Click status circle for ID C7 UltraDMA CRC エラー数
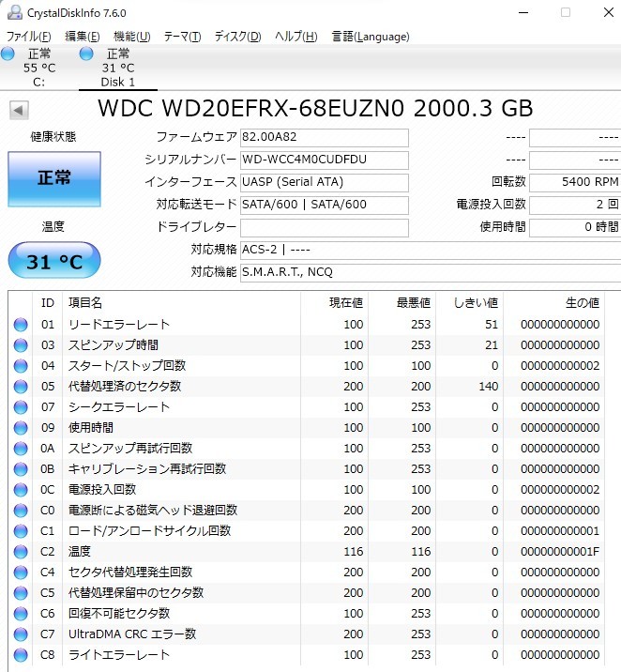The width and height of the screenshot is (621, 672). (x=21, y=634)
